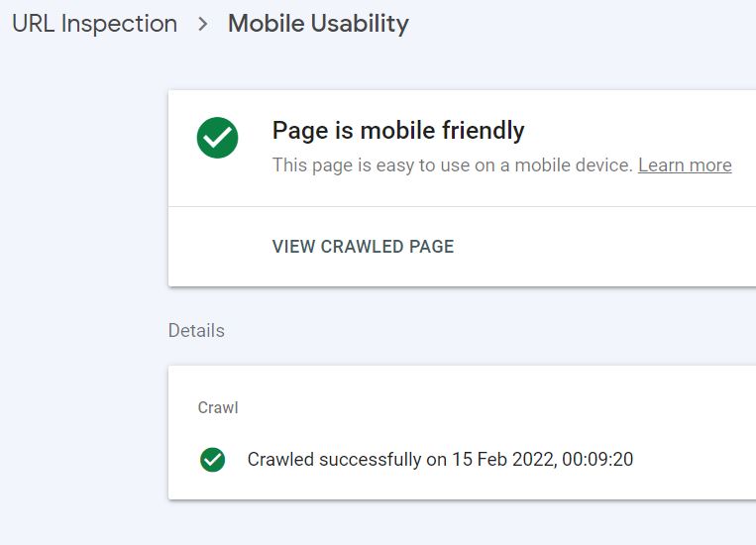Click the large green mobile-friendly checkmark icon
756x545 pixels.
coord(217,138)
